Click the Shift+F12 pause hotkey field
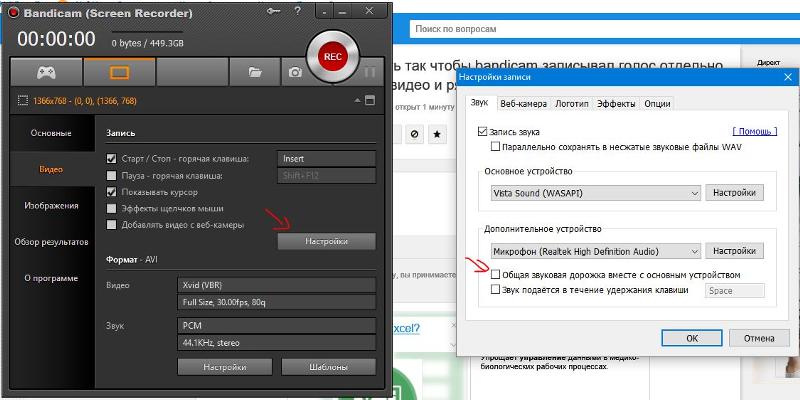The image size is (800, 400). (x=327, y=176)
